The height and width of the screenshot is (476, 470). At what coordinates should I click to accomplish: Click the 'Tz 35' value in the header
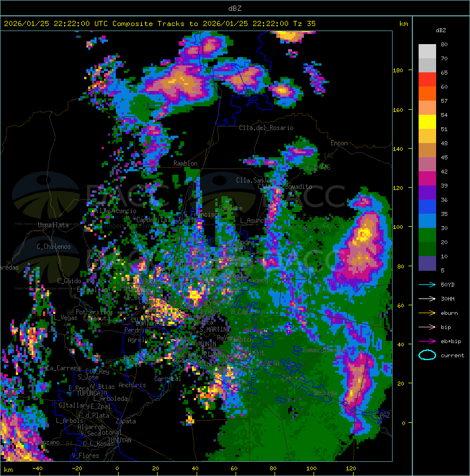click(304, 24)
